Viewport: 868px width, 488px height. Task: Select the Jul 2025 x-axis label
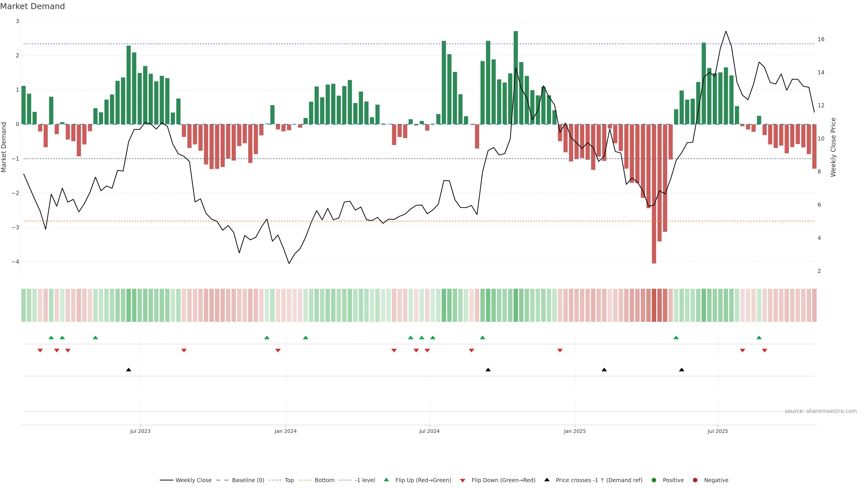coord(718,432)
